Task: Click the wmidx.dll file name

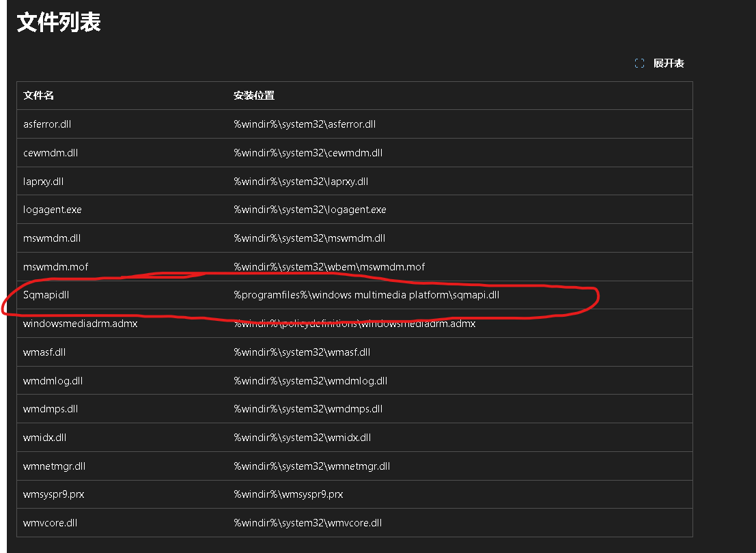Action: 45,438
